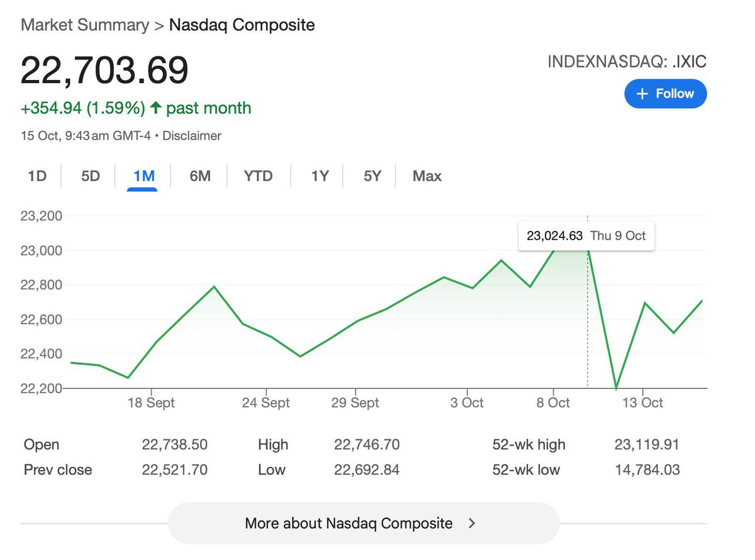The width and height of the screenshot is (755, 560).
Task: Click the 24 Sept axis label
Action: pyautogui.click(x=266, y=403)
